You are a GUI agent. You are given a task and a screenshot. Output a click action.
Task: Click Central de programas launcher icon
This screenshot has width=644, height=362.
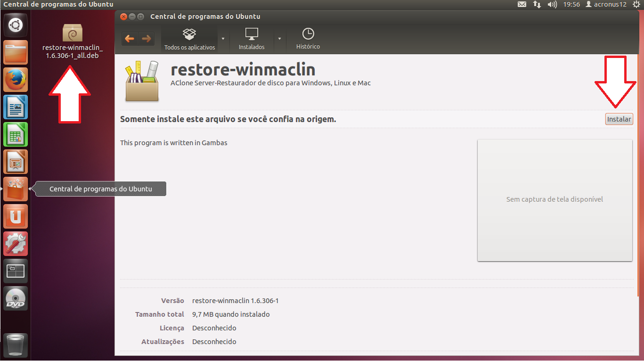click(16, 189)
